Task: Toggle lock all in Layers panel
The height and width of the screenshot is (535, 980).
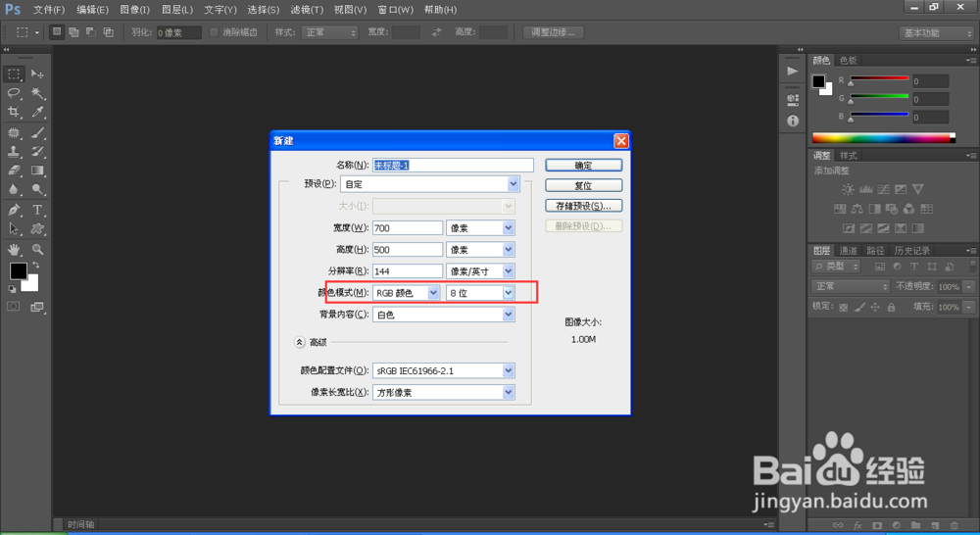Action: tap(891, 307)
